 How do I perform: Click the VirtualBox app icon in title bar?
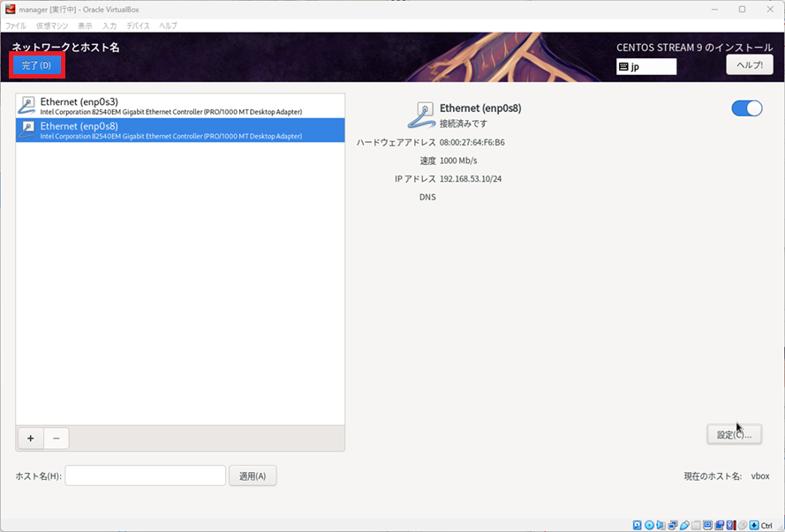pos(10,10)
